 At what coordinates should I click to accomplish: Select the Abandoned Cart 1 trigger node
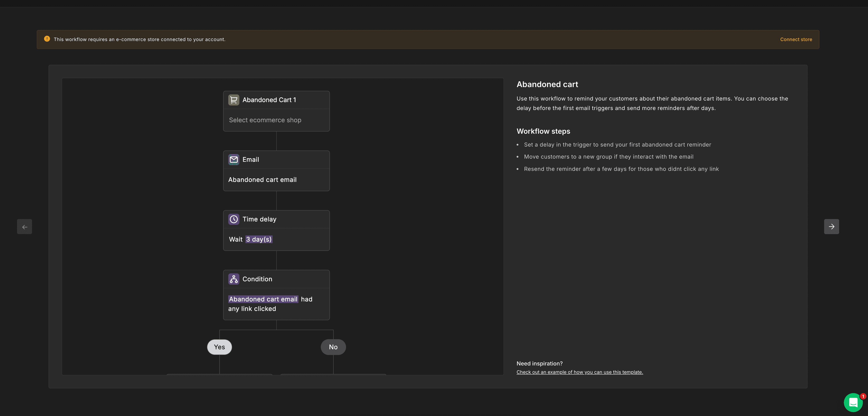coord(269,100)
